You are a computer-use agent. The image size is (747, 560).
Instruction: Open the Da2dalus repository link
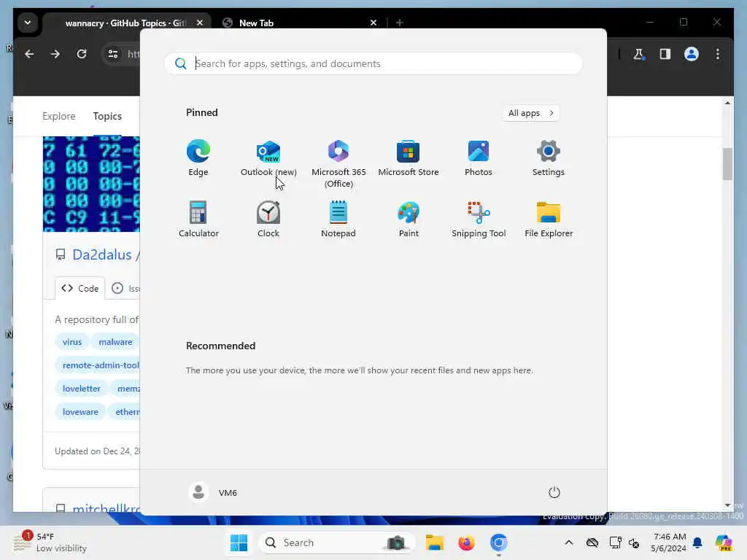pyautogui.click(x=101, y=254)
